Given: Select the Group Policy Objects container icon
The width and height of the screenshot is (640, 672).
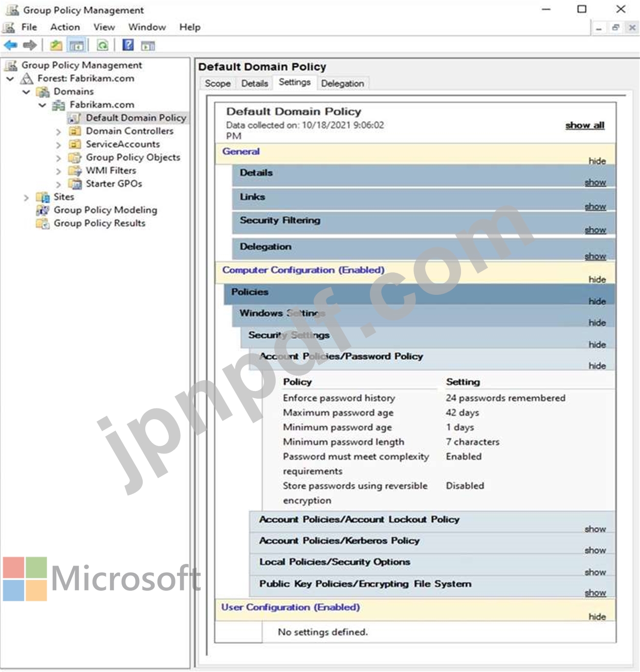Looking at the screenshot, I should click(x=75, y=158).
